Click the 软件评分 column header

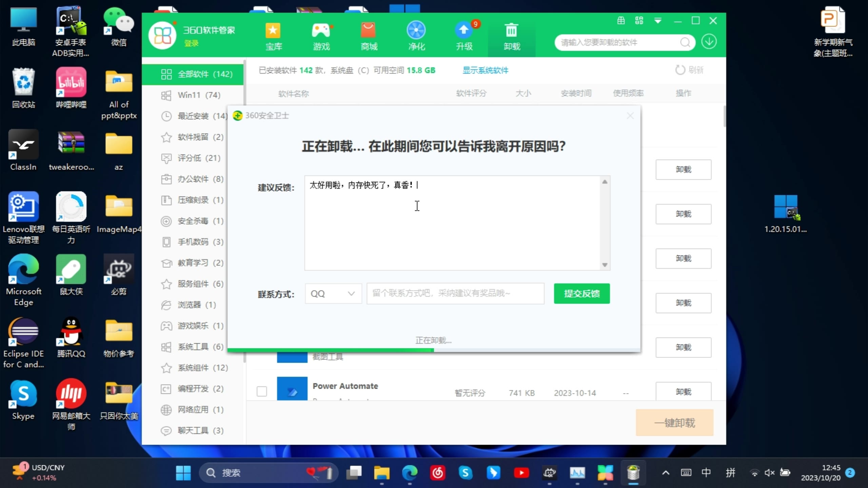click(471, 93)
